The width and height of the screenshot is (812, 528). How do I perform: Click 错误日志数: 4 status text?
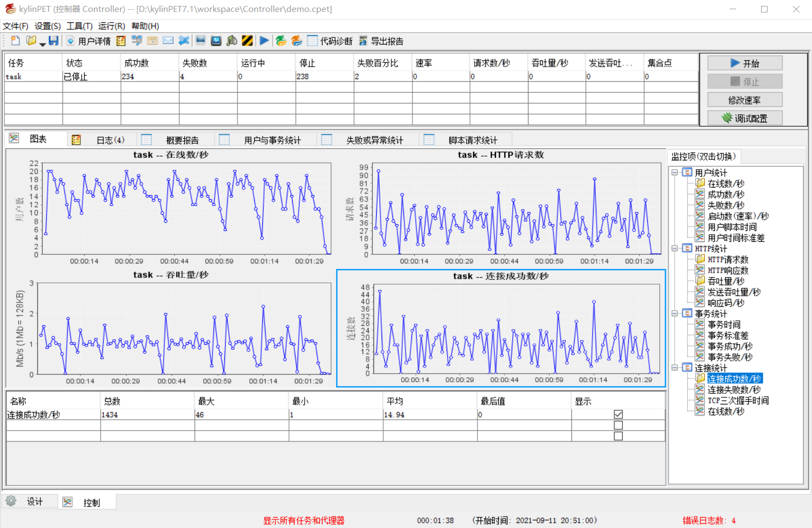click(x=709, y=520)
